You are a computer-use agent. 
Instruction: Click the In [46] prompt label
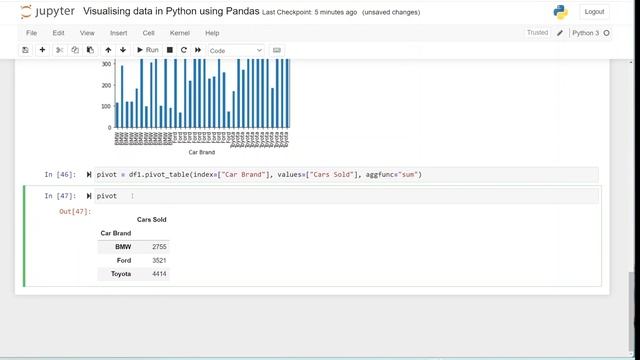60,175
